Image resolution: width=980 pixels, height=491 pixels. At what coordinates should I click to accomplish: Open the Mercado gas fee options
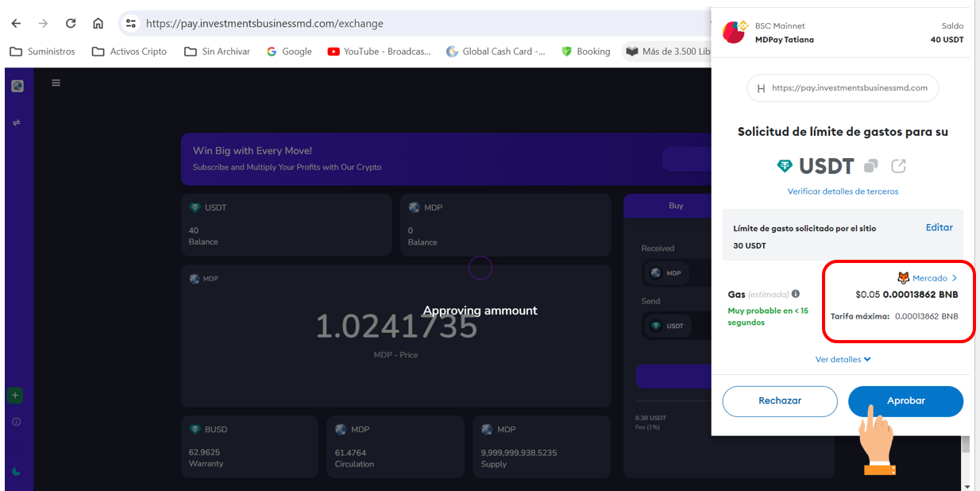click(x=928, y=278)
